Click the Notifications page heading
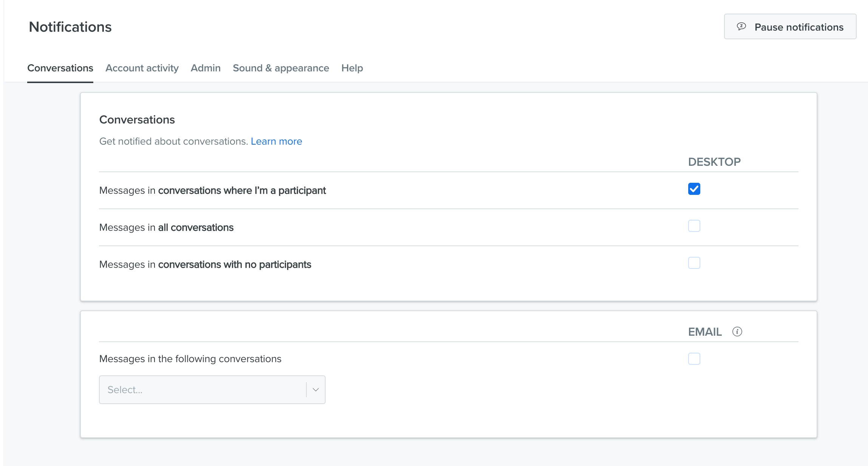868x466 pixels. [70, 27]
